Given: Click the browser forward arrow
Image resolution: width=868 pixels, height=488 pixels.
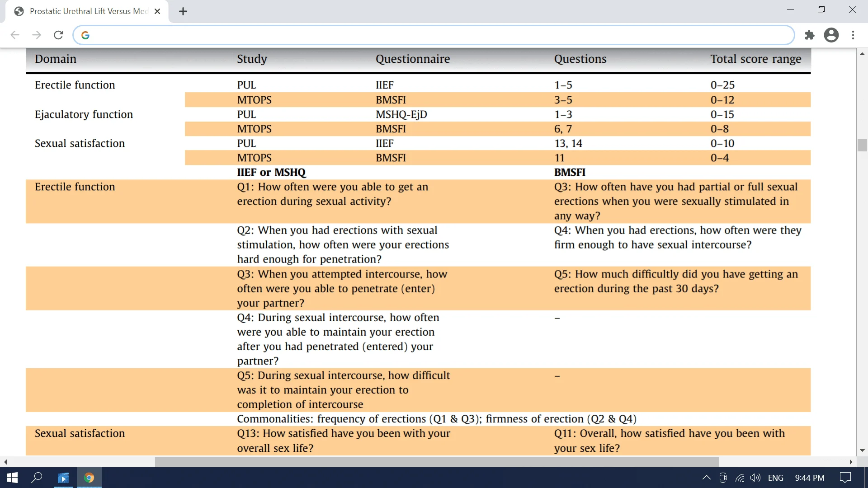Looking at the screenshot, I should (x=37, y=35).
